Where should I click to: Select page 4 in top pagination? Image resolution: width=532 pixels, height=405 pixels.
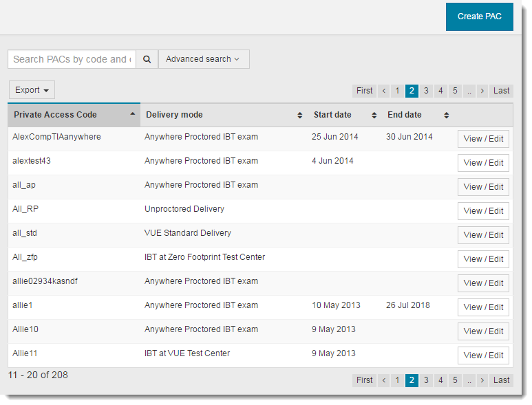(x=440, y=91)
